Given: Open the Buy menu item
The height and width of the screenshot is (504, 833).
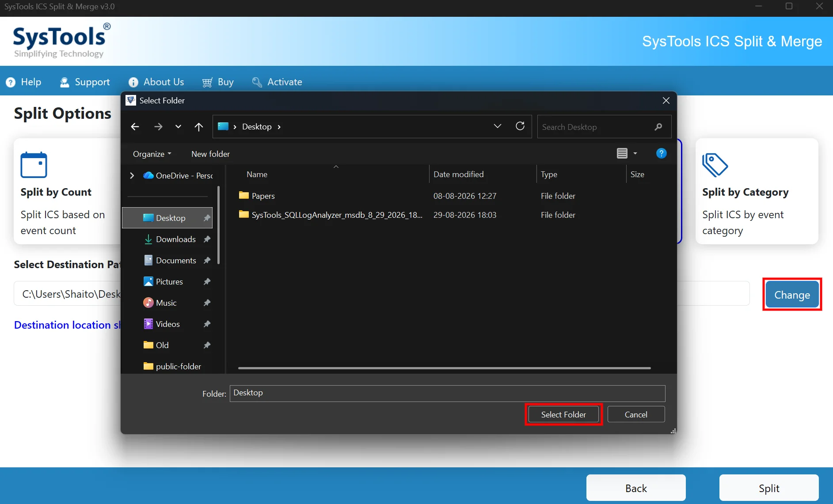Looking at the screenshot, I should click(x=218, y=82).
